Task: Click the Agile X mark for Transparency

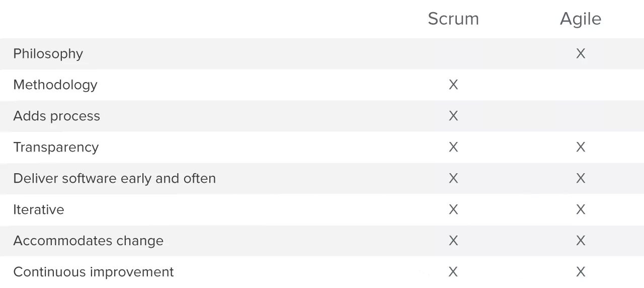Action: [580, 147]
